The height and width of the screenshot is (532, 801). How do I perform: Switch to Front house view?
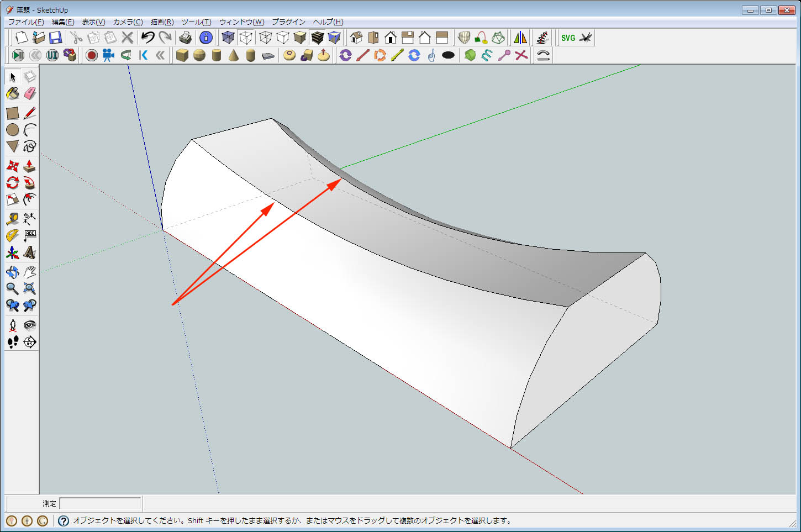point(391,38)
